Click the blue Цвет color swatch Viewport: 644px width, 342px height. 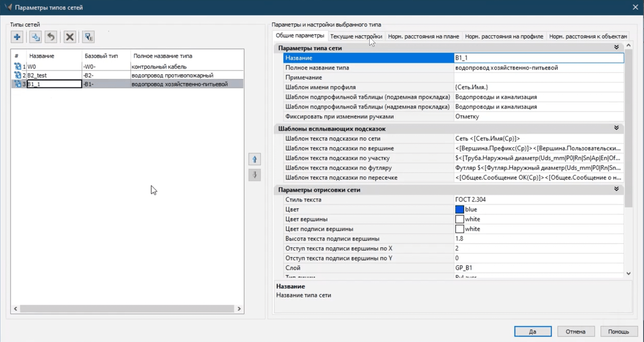point(459,209)
